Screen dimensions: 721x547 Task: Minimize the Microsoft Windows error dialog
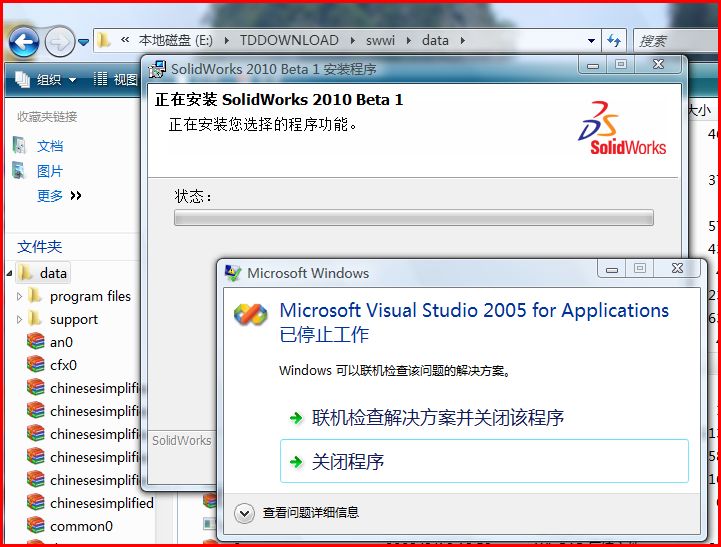[x=612, y=268]
